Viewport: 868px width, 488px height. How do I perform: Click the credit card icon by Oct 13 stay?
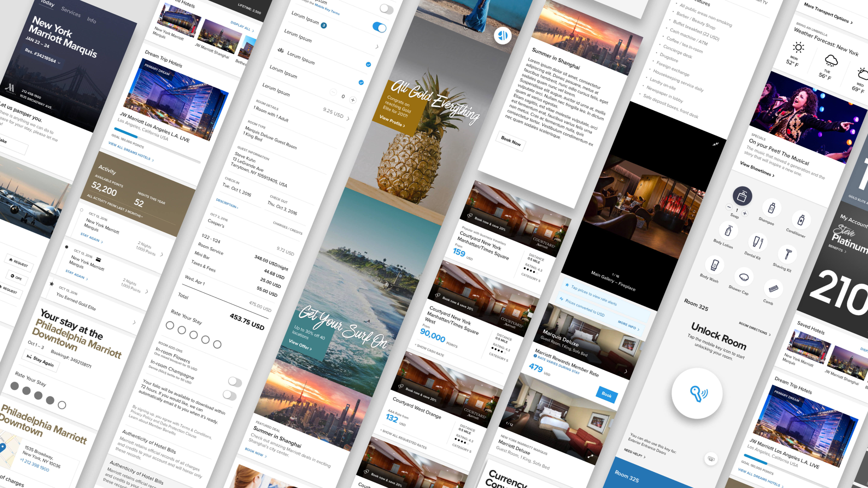point(98,260)
